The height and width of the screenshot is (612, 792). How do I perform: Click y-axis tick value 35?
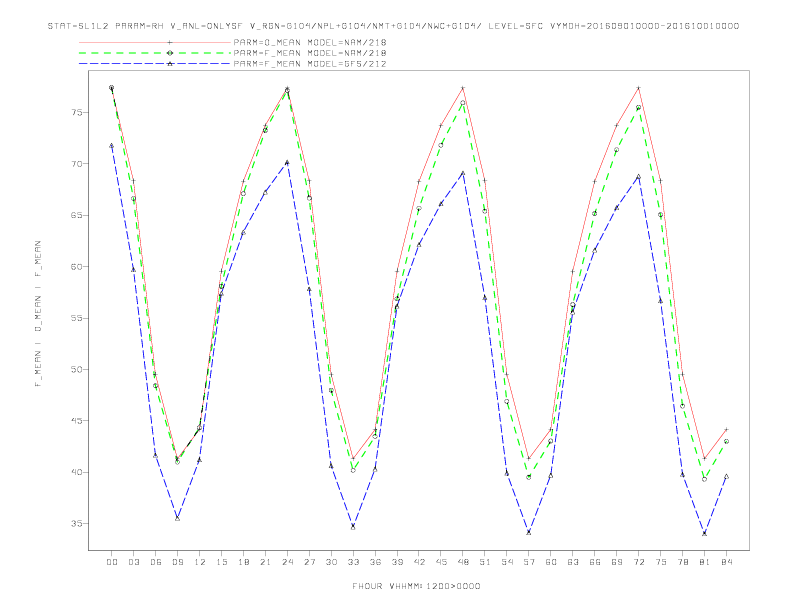tap(77, 524)
